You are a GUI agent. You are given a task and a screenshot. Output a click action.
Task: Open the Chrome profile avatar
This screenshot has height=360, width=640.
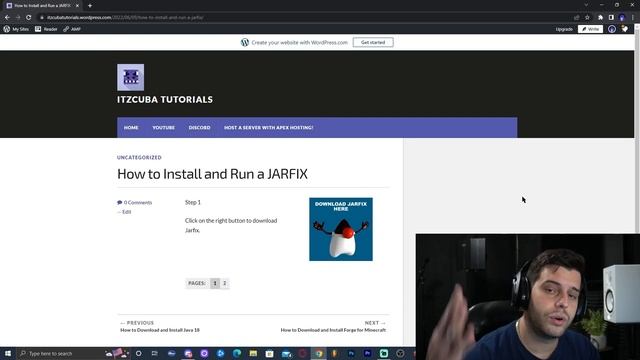(622, 18)
